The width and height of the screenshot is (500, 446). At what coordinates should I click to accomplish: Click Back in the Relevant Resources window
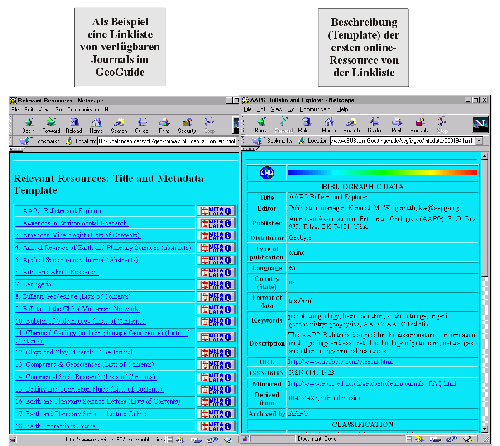click(x=29, y=126)
